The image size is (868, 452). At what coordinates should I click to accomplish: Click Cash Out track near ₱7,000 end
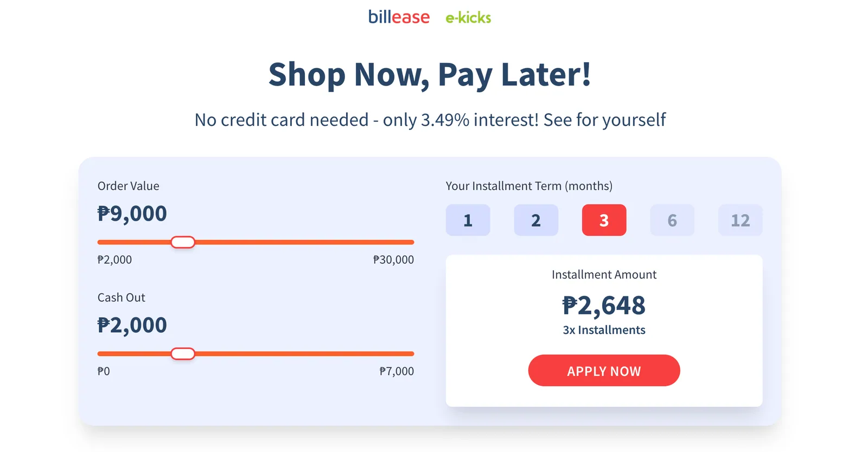tap(407, 354)
